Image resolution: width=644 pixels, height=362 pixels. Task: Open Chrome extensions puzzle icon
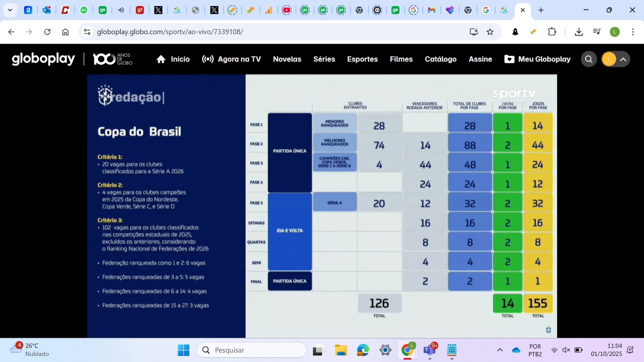[x=552, y=31]
